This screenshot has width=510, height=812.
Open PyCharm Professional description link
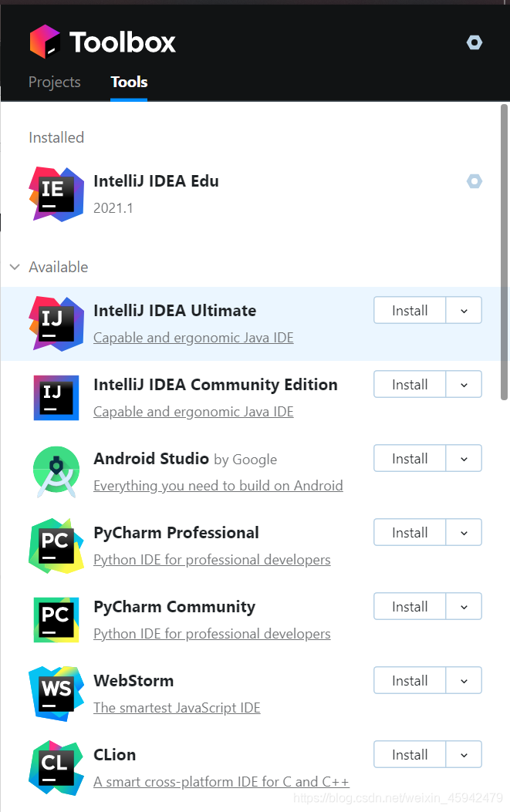212,560
